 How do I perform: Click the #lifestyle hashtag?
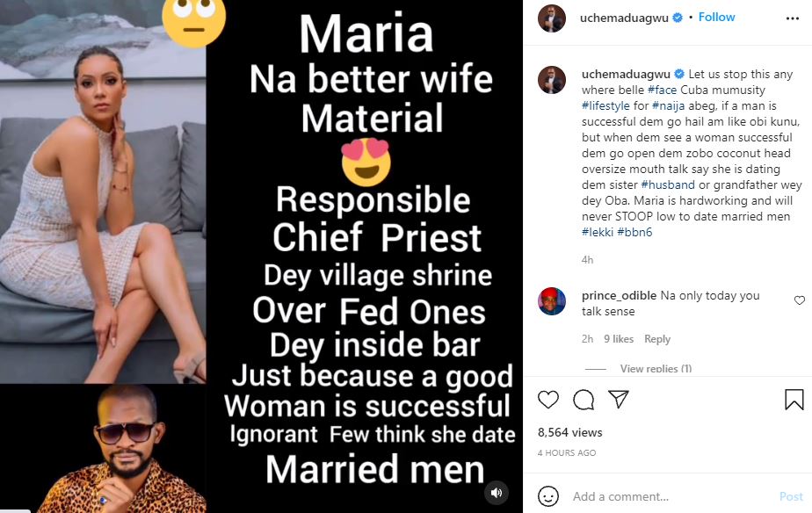605,105
